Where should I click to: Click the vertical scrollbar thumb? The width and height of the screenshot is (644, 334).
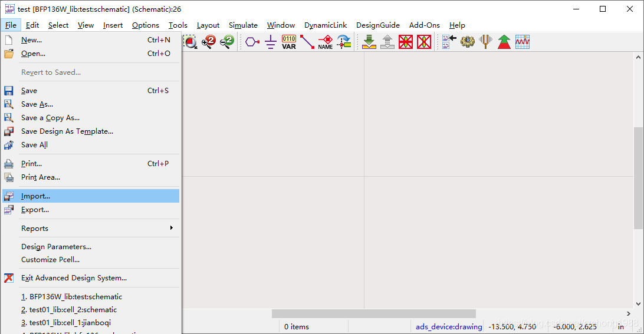pos(638,178)
